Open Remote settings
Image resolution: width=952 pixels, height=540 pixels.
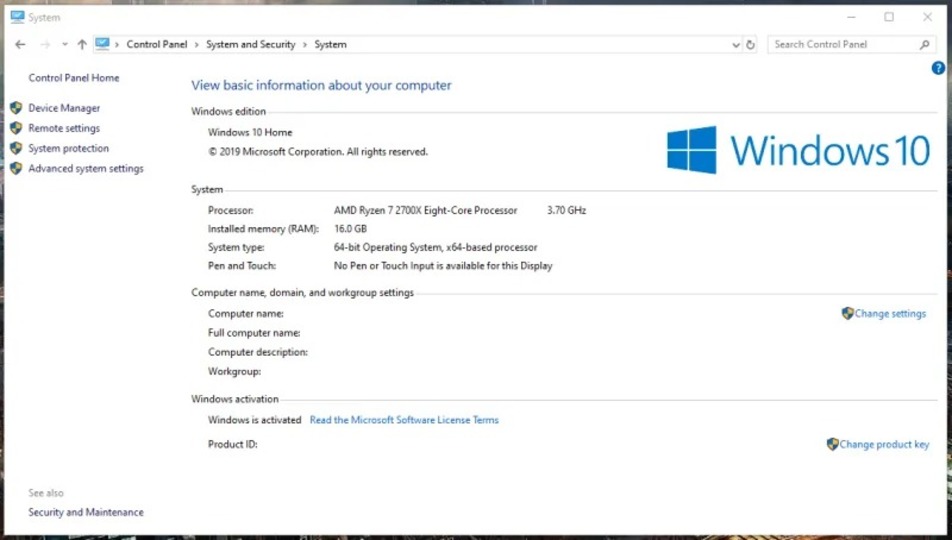click(x=64, y=128)
